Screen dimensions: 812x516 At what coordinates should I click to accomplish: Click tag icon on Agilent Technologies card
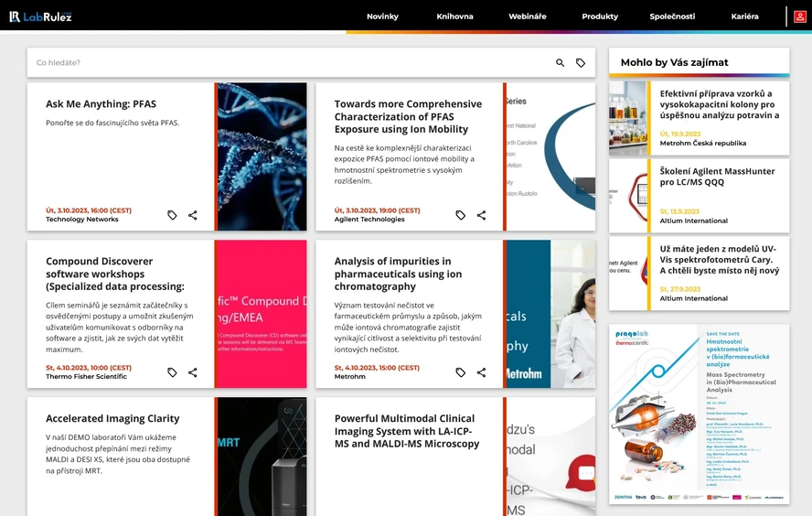click(460, 215)
